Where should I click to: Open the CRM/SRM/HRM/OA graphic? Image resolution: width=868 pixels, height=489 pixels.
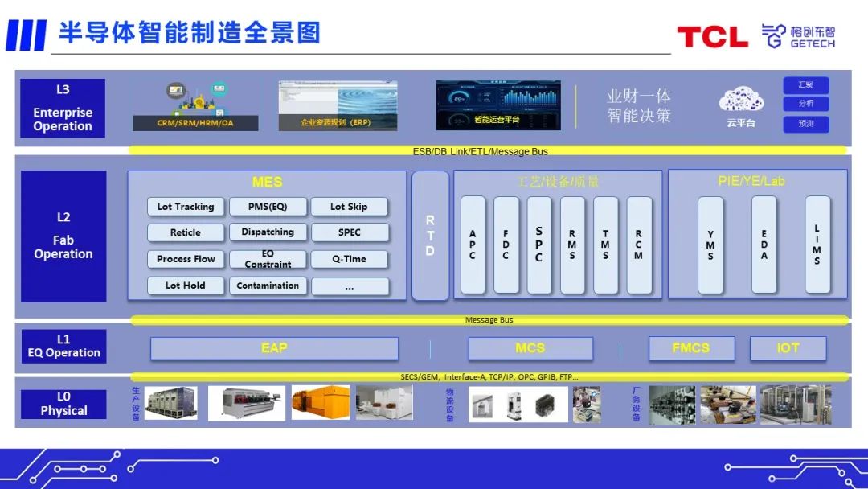[x=195, y=105]
